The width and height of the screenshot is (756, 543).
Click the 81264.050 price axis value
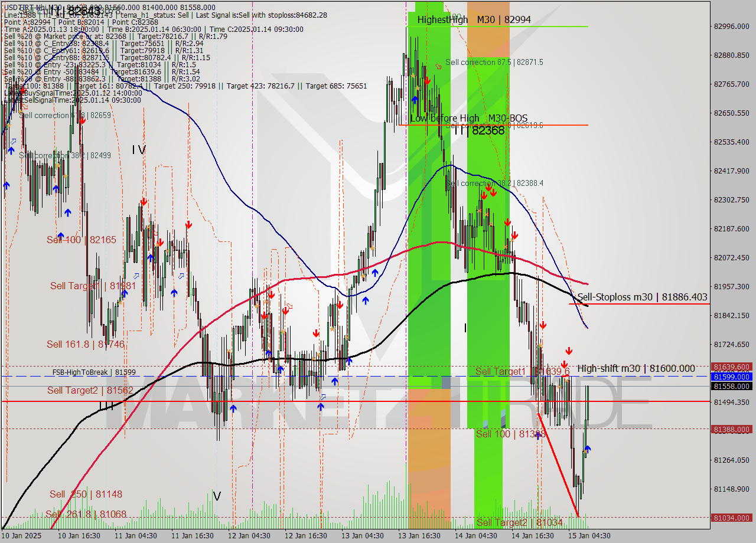pyautogui.click(x=731, y=460)
